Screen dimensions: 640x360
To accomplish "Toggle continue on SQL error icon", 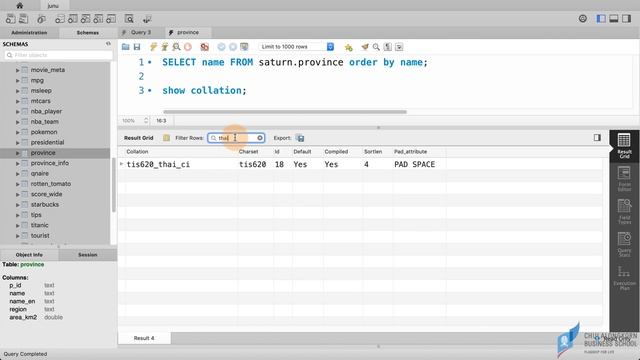I will (x=204, y=47).
